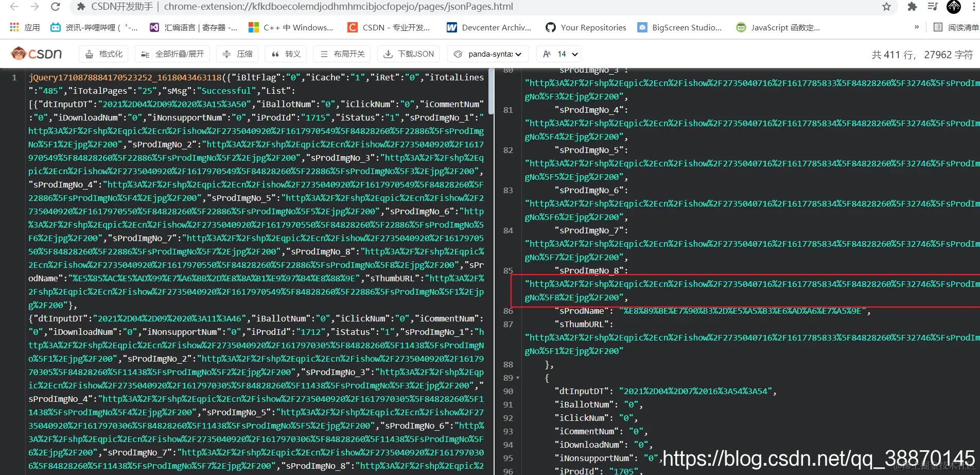Click the 共 411 行 character count text
The image size is (980, 475).
[x=922, y=55]
